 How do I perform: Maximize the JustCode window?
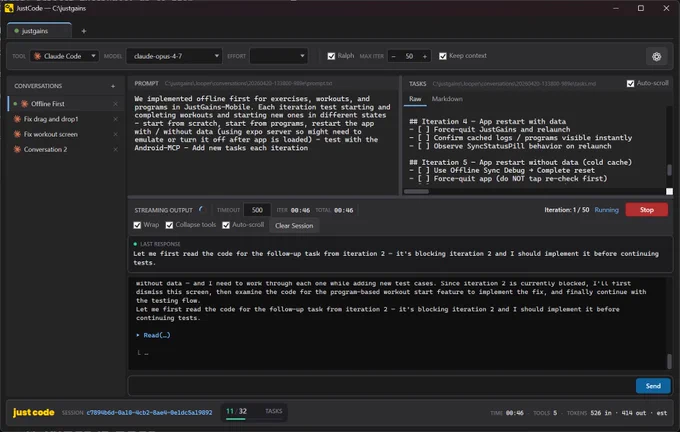[641, 8]
